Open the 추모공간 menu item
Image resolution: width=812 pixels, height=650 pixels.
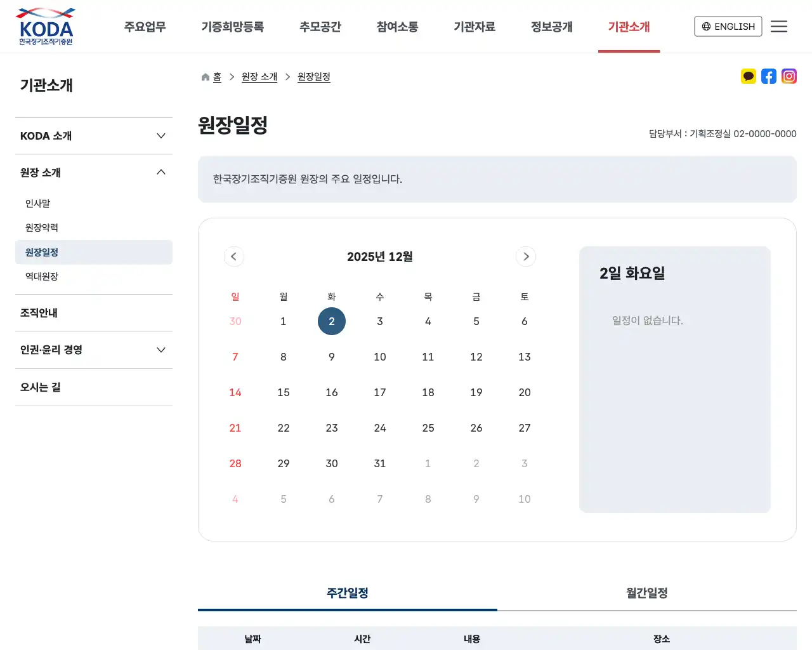320,26
